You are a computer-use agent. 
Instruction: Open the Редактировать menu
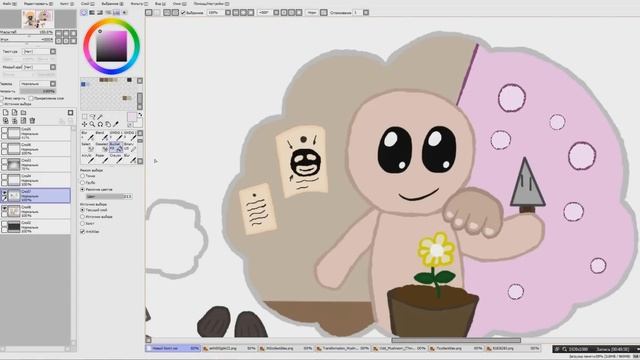38,3
